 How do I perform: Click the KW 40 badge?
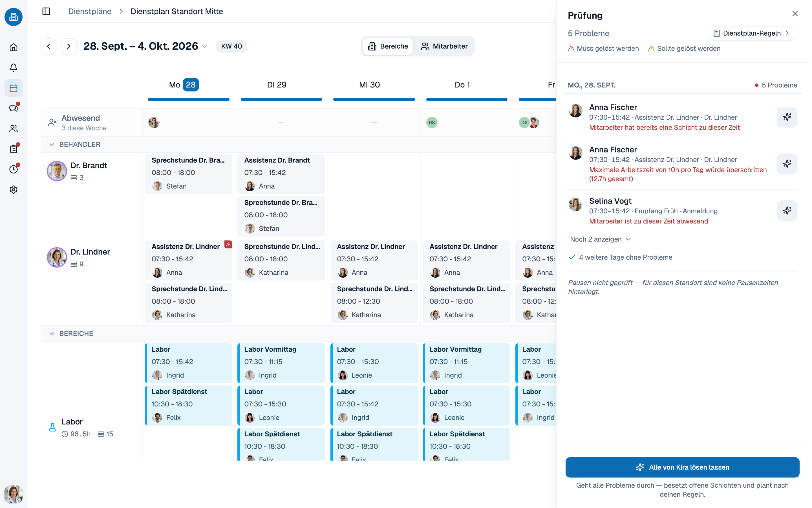(231, 46)
